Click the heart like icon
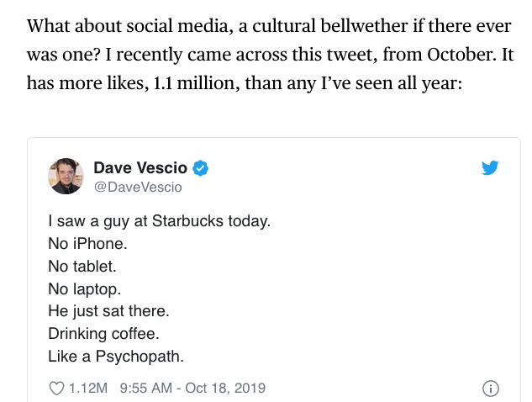Viewport: 532px width, 402px height. pyautogui.click(x=56, y=388)
